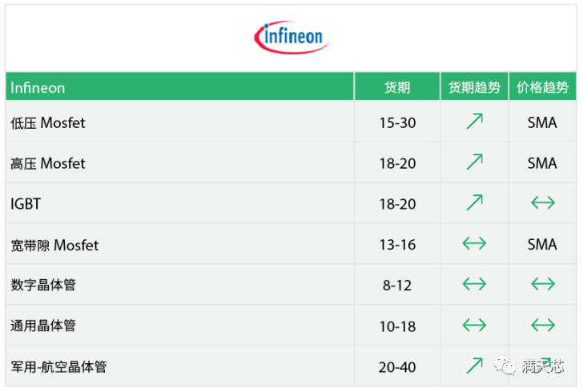Click the 价格趋势 sideways arrow for 数字晶体管
The image size is (583, 392).
pos(542,284)
